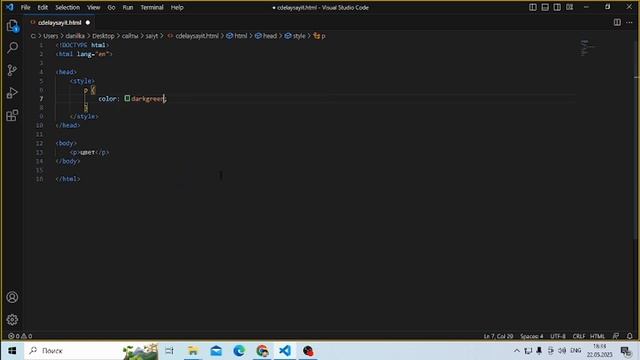Expand the Users breadcrumb segment

coord(51,36)
